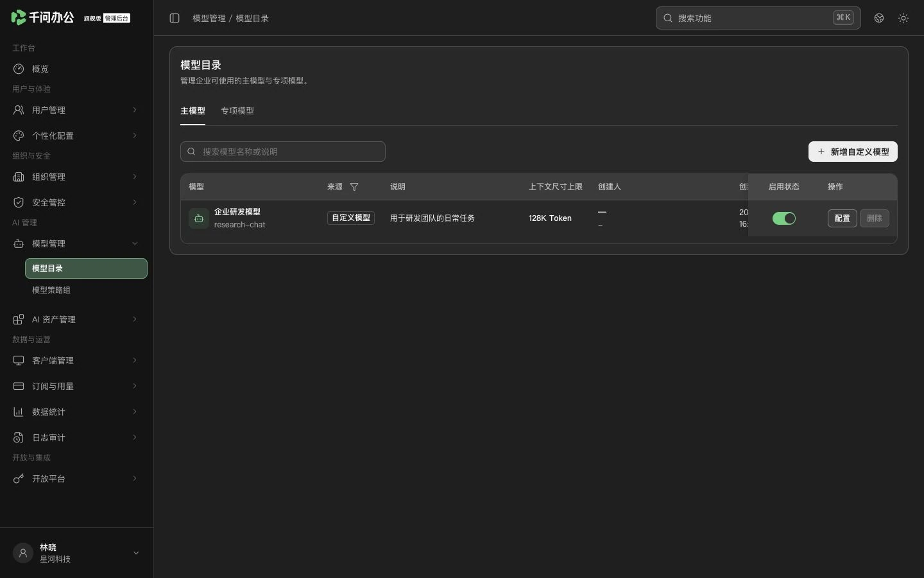Image resolution: width=924 pixels, height=578 pixels.
Task: Click the 订阅与用量 card icon
Action: tap(19, 386)
